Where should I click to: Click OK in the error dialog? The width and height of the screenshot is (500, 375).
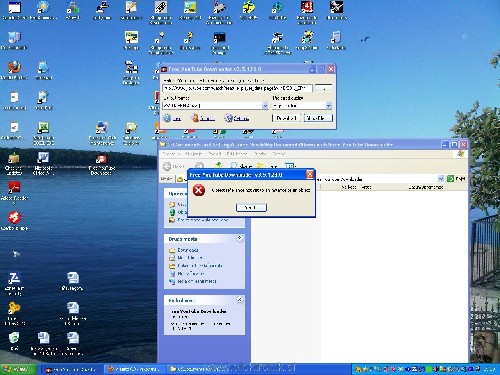tap(251, 207)
